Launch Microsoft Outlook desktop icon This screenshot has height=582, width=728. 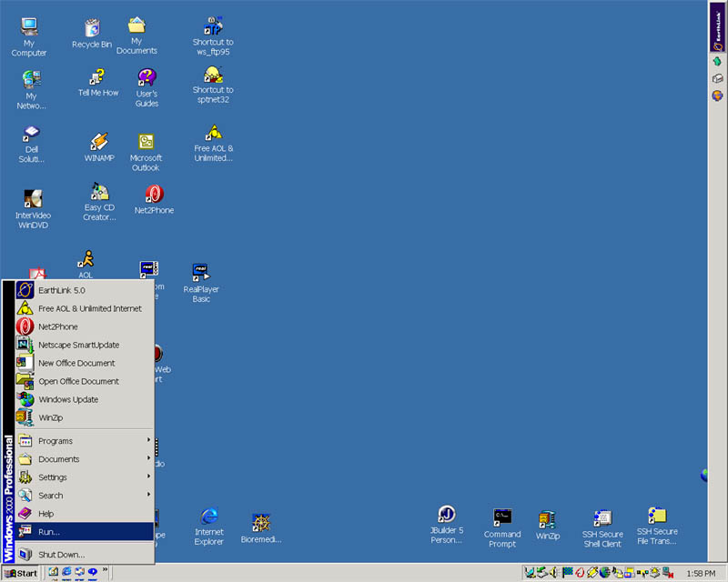click(146, 152)
